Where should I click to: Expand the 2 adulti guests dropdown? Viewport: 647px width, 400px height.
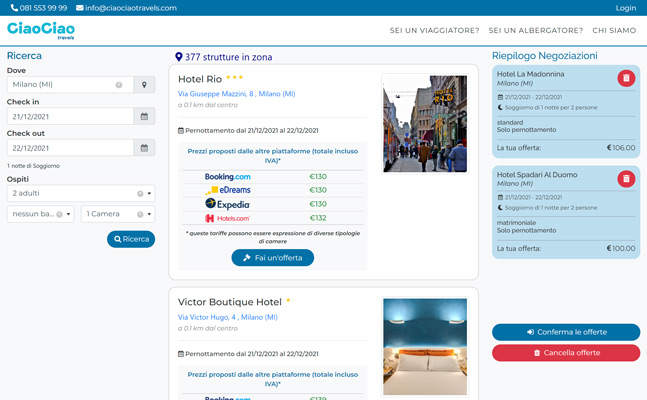pos(149,193)
